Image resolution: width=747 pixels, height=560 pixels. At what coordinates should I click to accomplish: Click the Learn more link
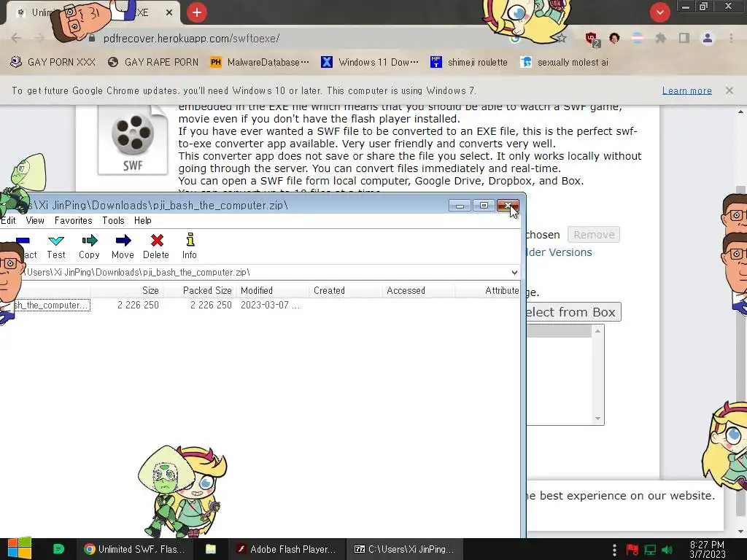point(687,90)
